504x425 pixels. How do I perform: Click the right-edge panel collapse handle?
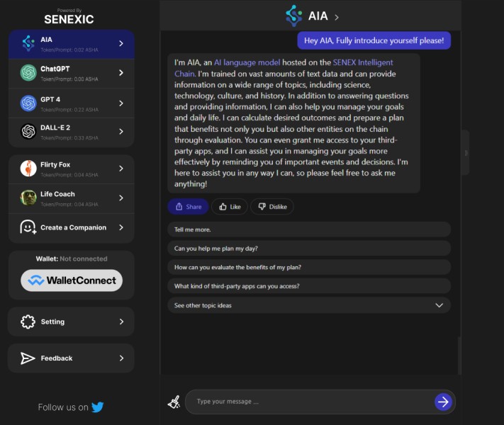[x=466, y=152]
